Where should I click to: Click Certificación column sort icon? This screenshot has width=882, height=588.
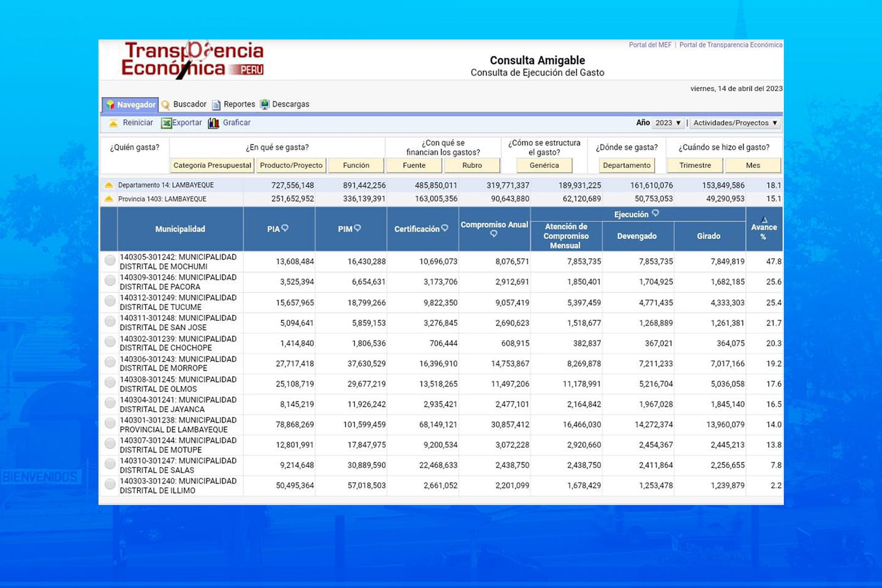coord(445,228)
